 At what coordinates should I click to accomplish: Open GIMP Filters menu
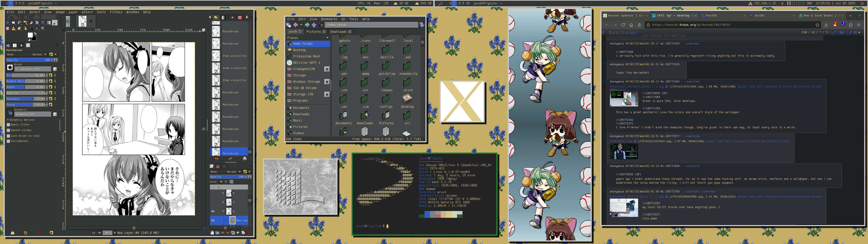pyautogui.click(x=116, y=12)
